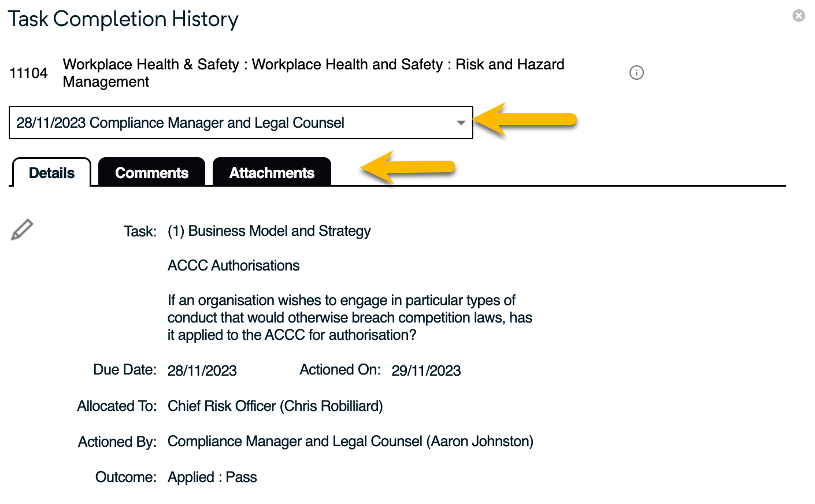Click the dropdown caret arrow
815x504 pixels.
461,123
